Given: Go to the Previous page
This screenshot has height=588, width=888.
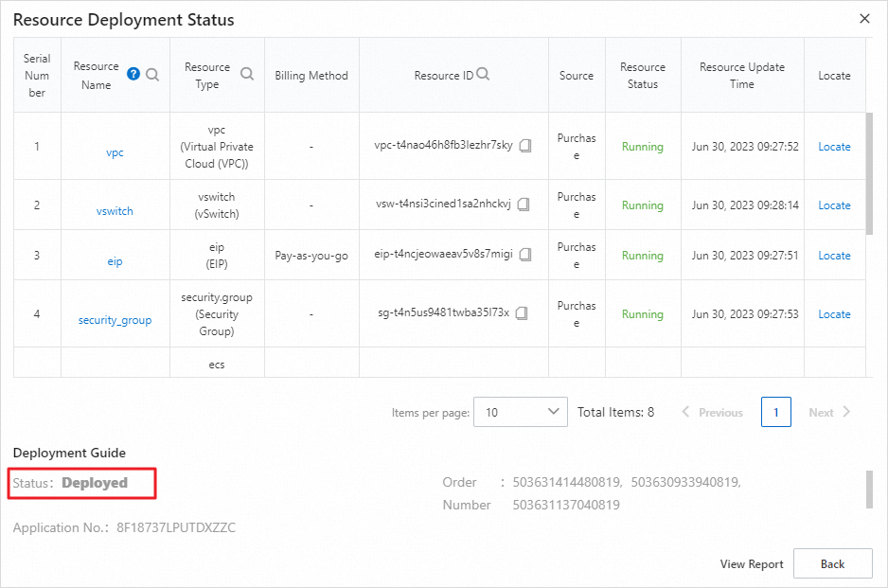Looking at the screenshot, I should pos(712,413).
